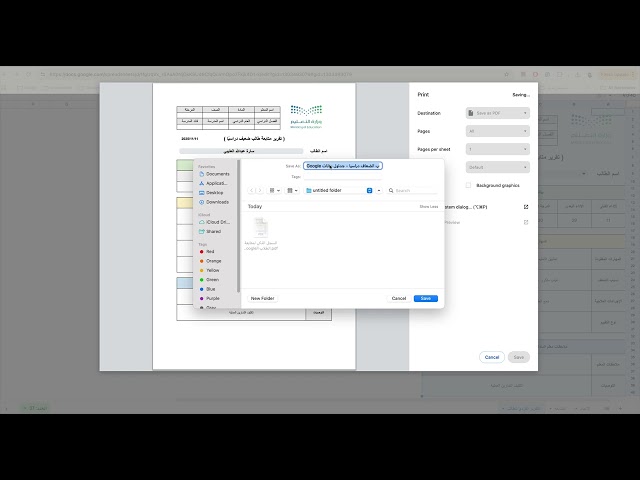Viewport: 640px width, 480px height.
Task: Click Show Less beside Today
Action: [x=429, y=207]
